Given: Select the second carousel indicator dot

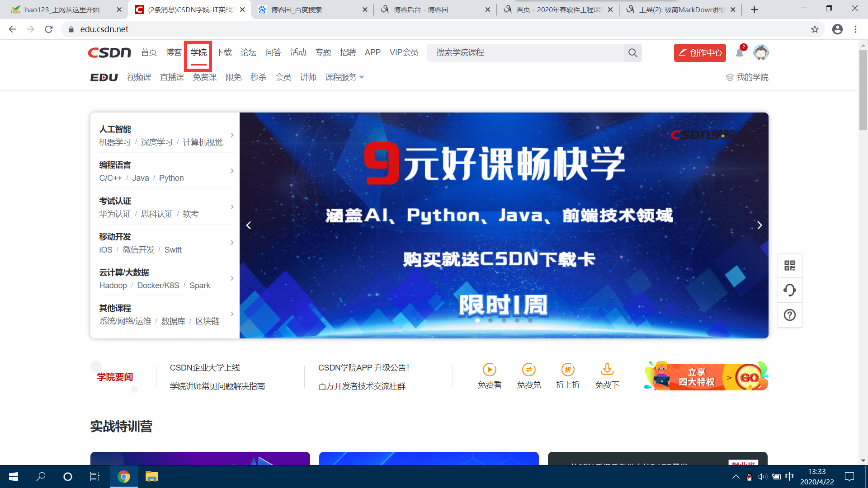Looking at the screenshot, I should [x=491, y=320].
